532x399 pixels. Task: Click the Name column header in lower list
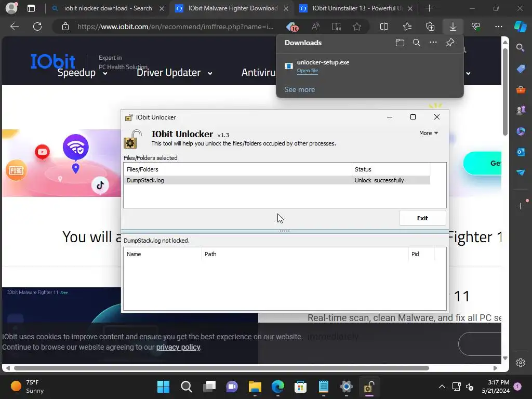(163, 254)
